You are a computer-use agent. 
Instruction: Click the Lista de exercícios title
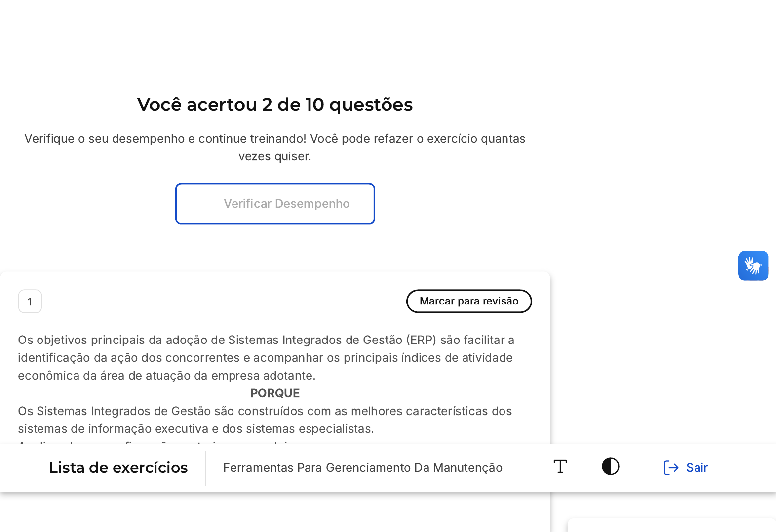pos(118,468)
